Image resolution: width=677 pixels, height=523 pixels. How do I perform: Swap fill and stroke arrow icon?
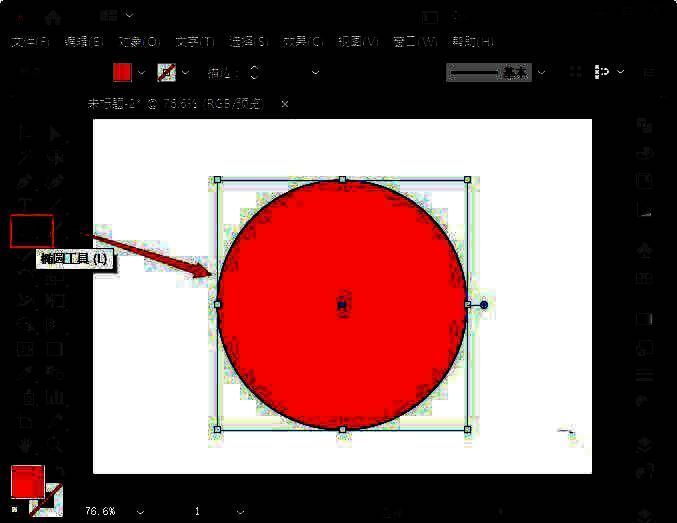(x=59, y=471)
